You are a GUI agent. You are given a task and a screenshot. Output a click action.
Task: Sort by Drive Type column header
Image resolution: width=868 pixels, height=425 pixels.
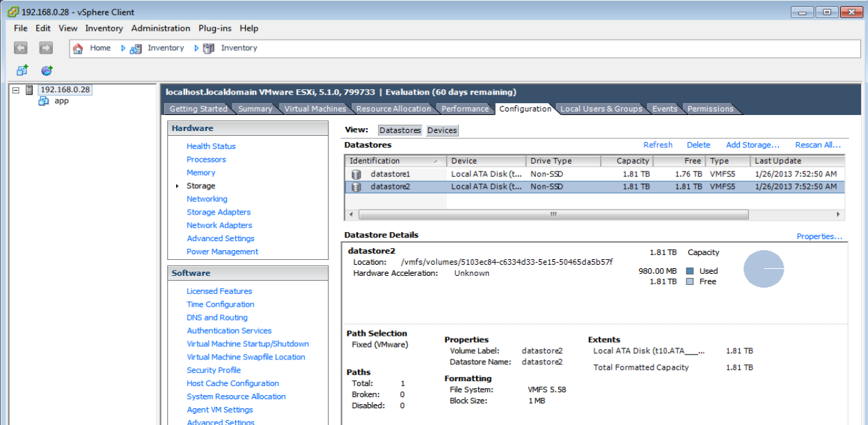point(562,161)
